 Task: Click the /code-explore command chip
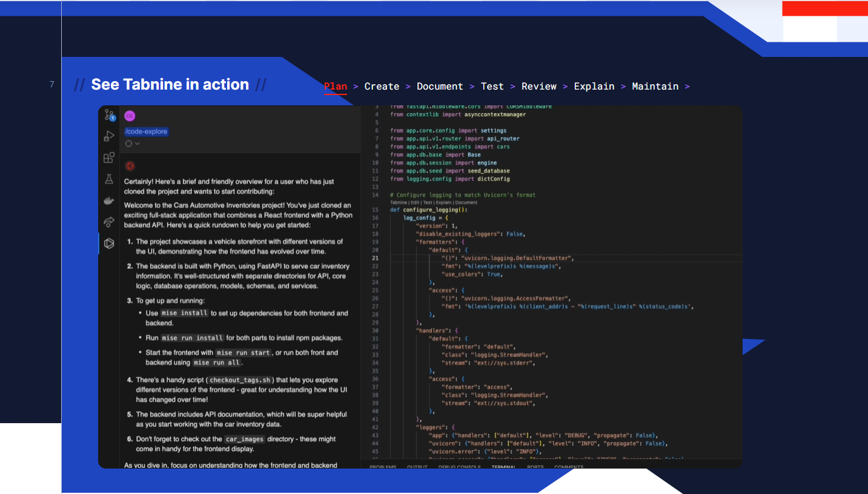tap(146, 131)
